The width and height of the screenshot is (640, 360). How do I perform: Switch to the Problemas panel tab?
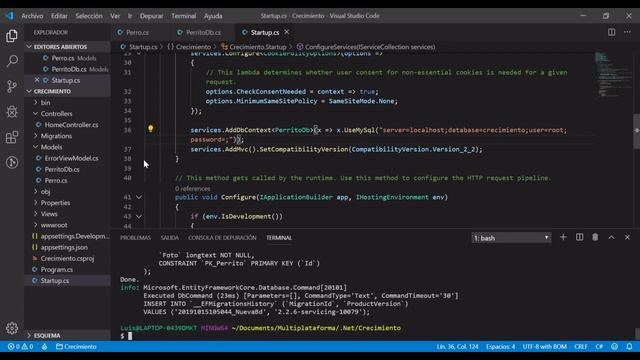pos(136,238)
